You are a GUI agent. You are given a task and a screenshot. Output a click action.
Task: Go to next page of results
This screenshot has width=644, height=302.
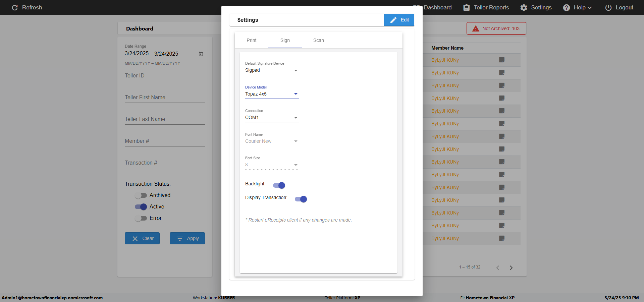(x=511, y=268)
